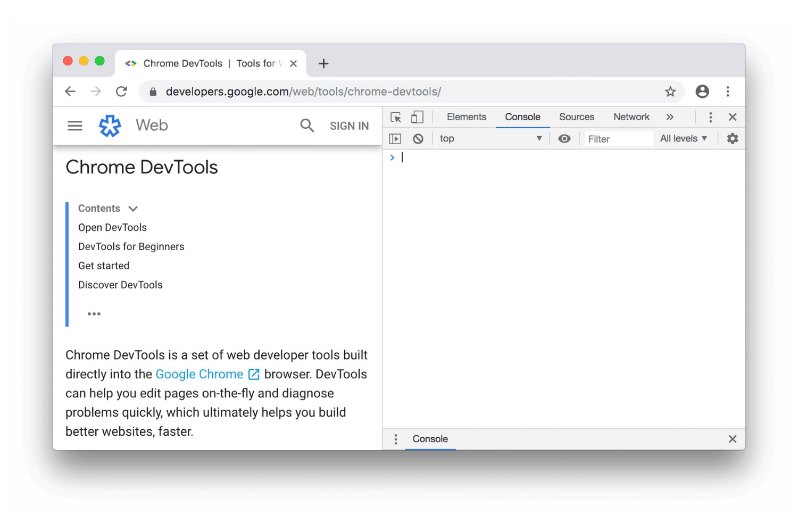Open the top JavaScript context dropdown
This screenshot has width=798, height=532.
tap(489, 139)
